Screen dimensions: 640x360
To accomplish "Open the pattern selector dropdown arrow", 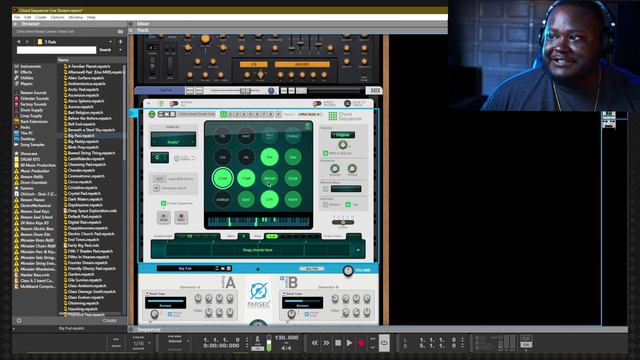I will 278,115.
